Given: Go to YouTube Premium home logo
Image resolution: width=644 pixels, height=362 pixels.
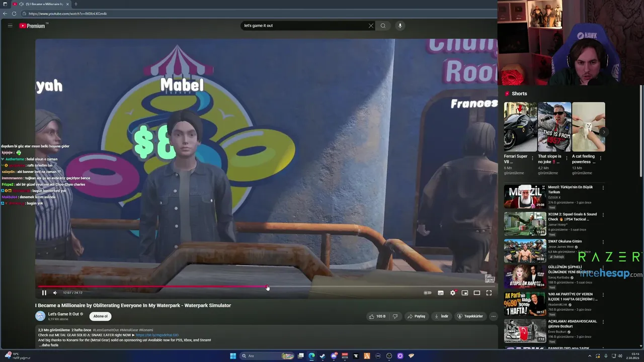Looking at the screenshot, I should click(33, 26).
